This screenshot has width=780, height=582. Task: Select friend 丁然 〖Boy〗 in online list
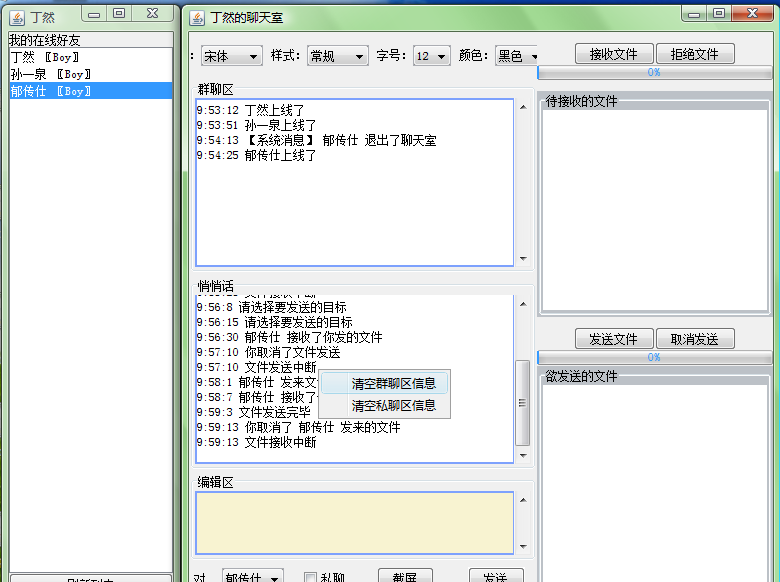91,57
